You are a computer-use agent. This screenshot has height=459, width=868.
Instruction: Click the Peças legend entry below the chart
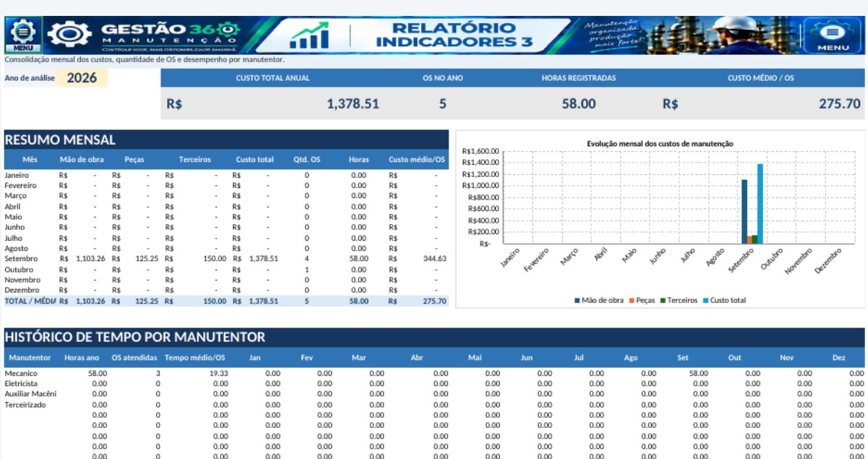[641, 300]
